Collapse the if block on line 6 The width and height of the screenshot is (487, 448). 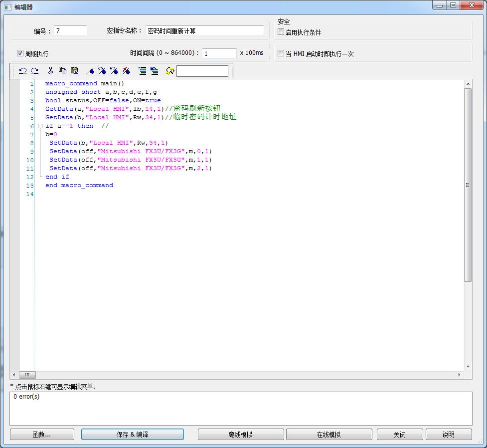coord(40,126)
